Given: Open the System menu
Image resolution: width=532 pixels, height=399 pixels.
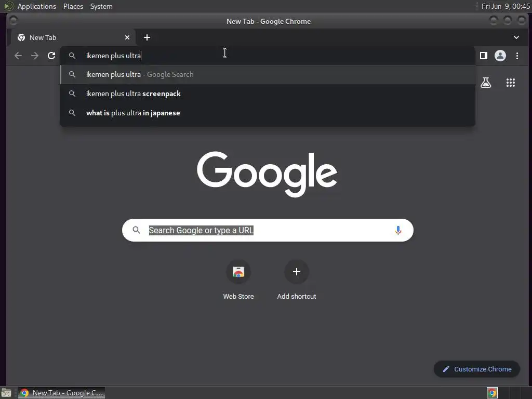Looking at the screenshot, I should click(101, 6).
